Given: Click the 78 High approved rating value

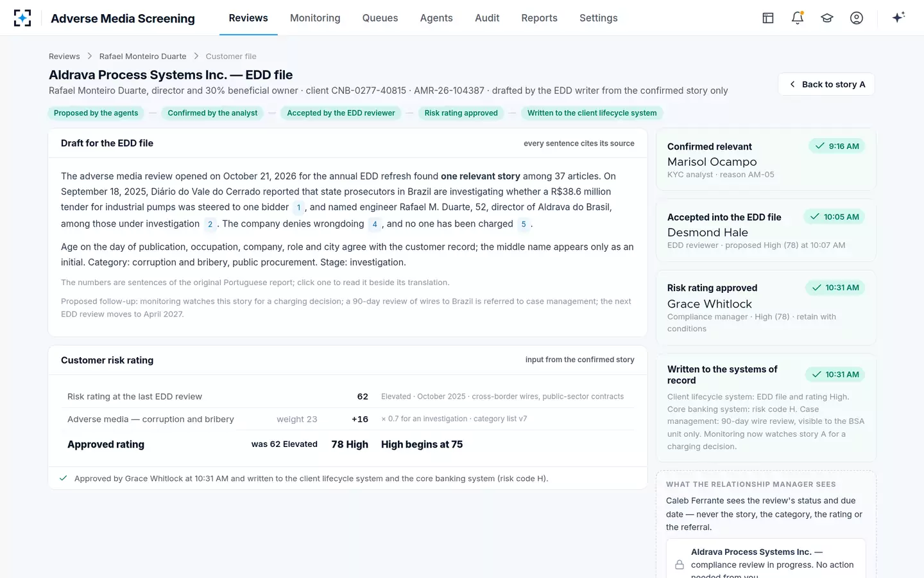Looking at the screenshot, I should pos(350,444).
